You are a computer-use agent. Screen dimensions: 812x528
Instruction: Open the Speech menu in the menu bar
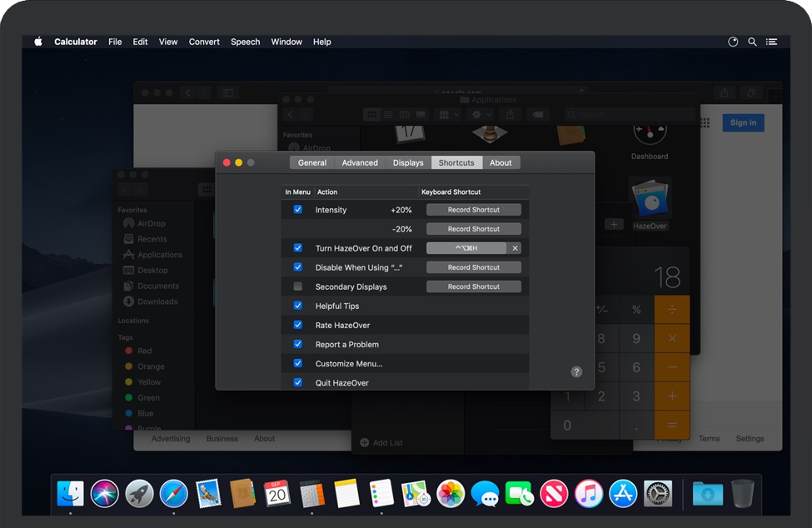(245, 42)
